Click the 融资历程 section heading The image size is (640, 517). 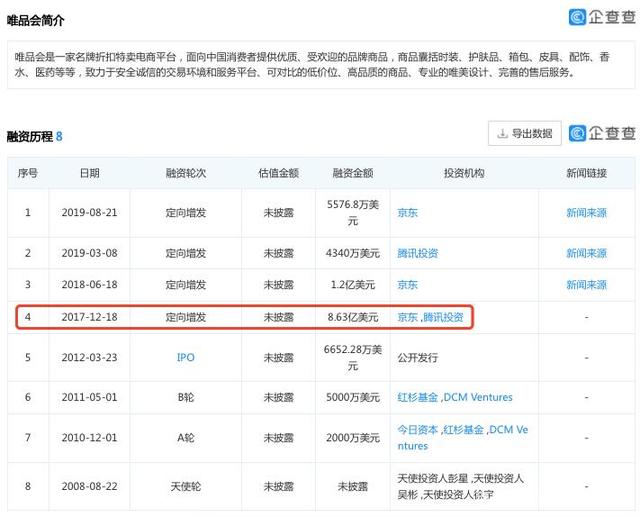click(x=30, y=136)
